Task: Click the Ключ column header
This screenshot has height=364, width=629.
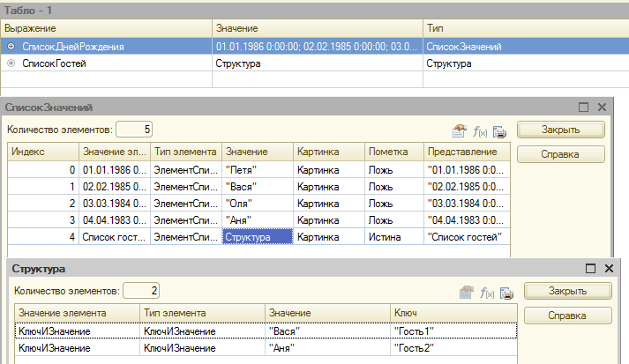Action: 453,313
